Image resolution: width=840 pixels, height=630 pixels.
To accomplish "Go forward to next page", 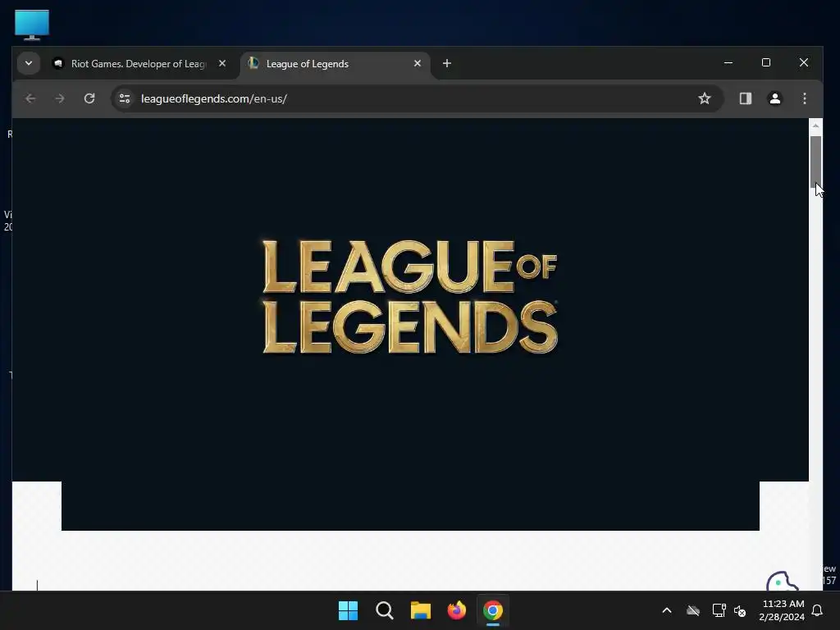I will pos(60,98).
